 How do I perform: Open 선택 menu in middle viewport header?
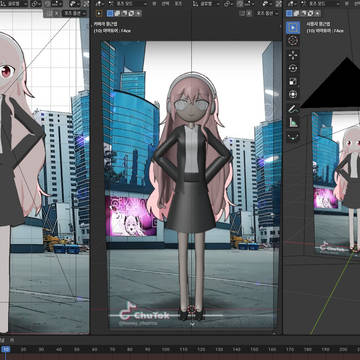coord(166,4)
